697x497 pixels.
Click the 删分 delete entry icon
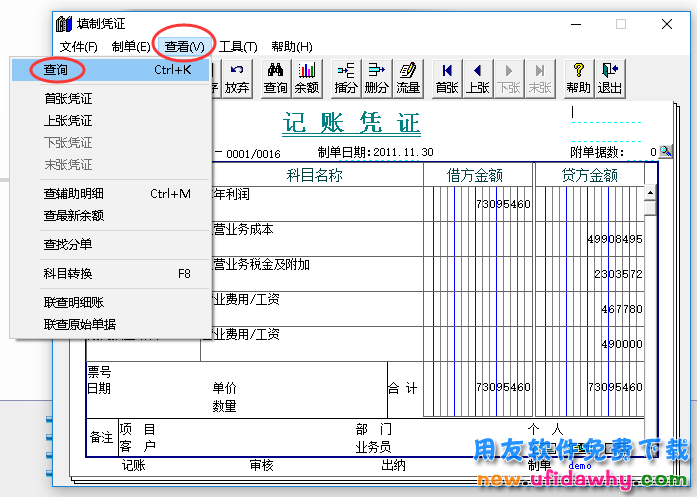pyautogui.click(x=377, y=78)
